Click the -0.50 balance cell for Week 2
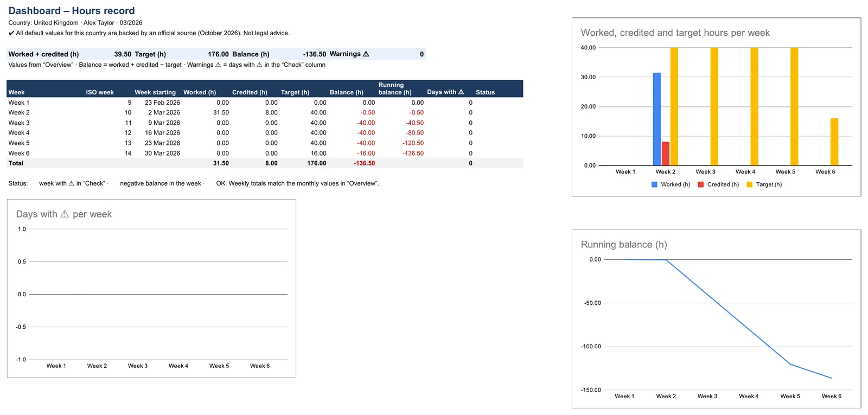The width and height of the screenshot is (868, 415). coord(368,113)
